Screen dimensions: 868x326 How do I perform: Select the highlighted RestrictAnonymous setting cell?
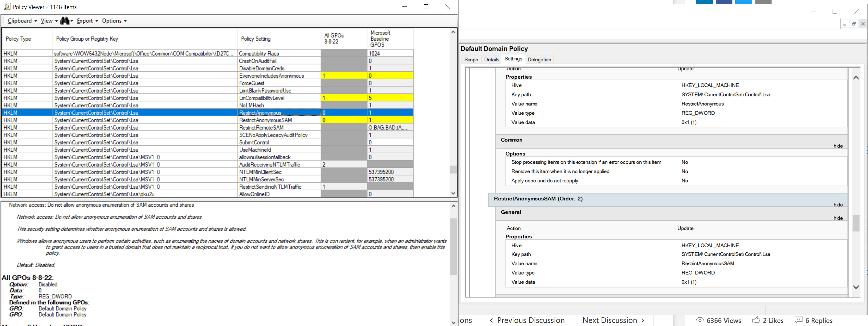(x=279, y=113)
